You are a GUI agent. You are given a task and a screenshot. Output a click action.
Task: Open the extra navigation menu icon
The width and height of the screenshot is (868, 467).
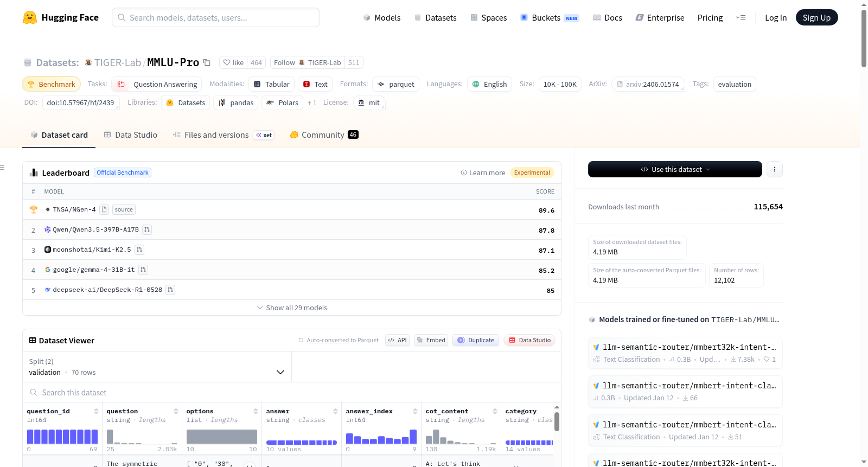coord(741,17)
